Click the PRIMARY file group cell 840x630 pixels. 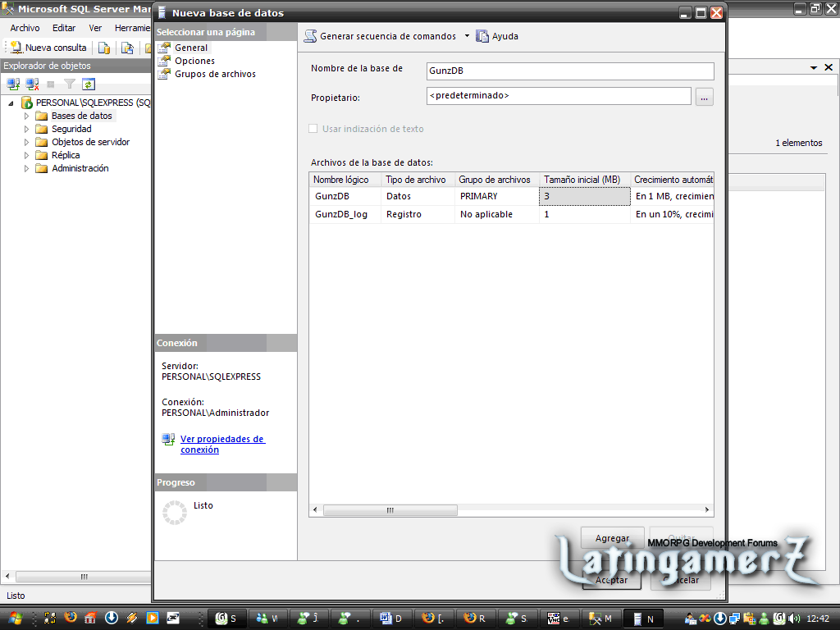(x=496, y=196)
